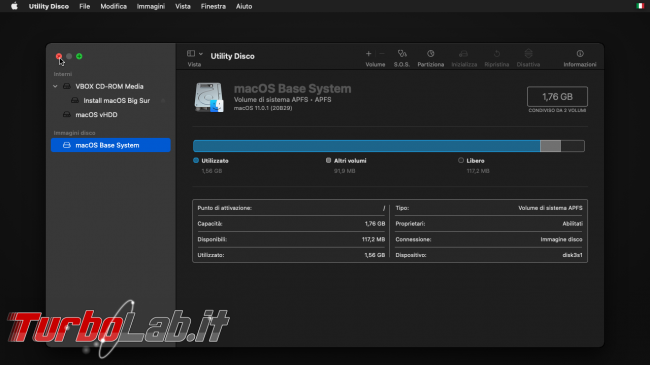Screen dimensions: 650x365
Task: Open the Finestra menu
Action: click(x=213, y=6)
